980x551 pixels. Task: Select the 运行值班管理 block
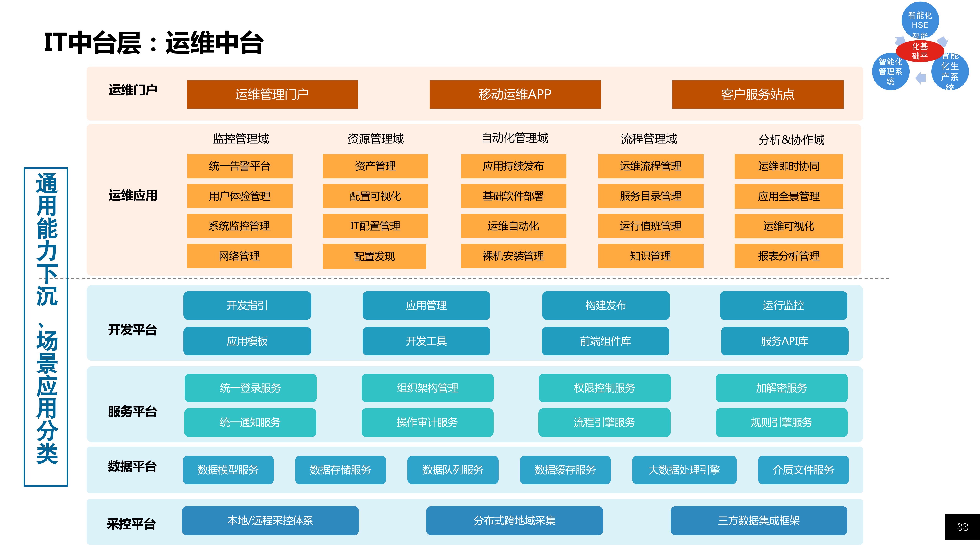[650, 226]
